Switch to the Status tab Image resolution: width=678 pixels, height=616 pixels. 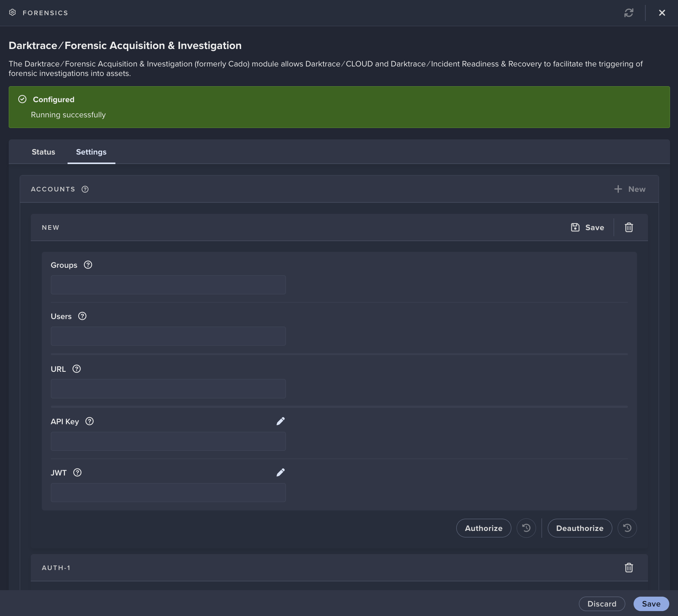tap(43, 152)
